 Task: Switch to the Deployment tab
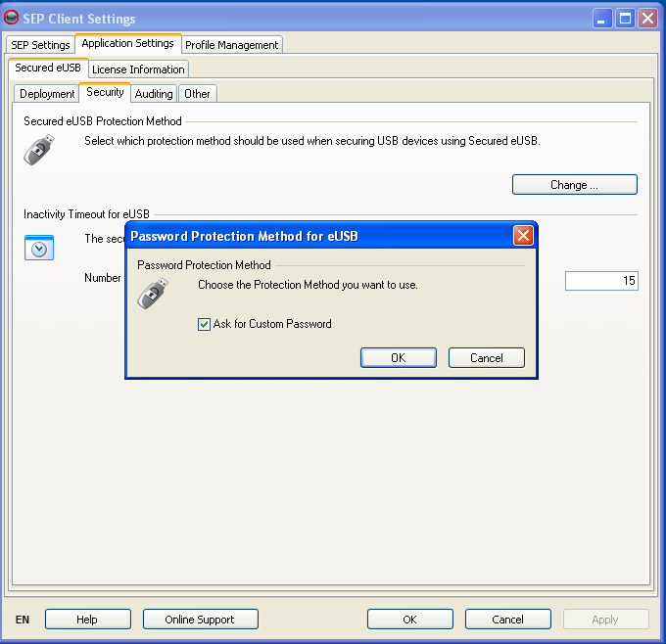(47, 93)
